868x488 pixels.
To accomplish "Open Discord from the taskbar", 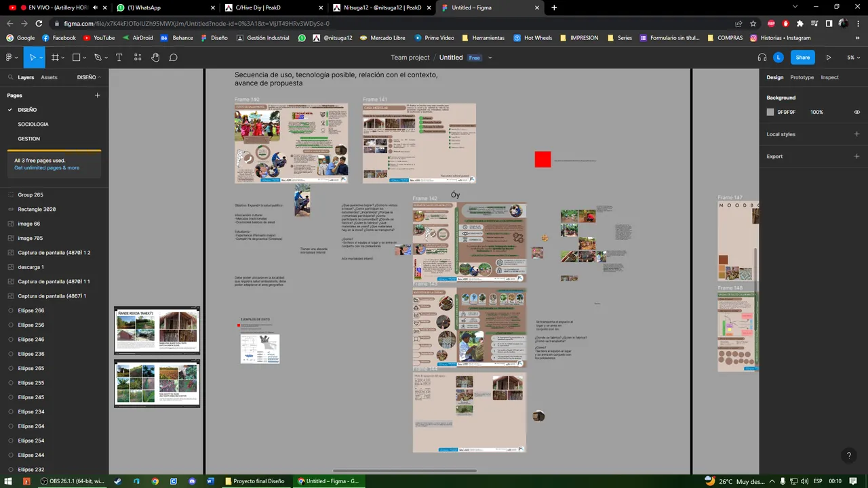I will [x=192, y=481].
